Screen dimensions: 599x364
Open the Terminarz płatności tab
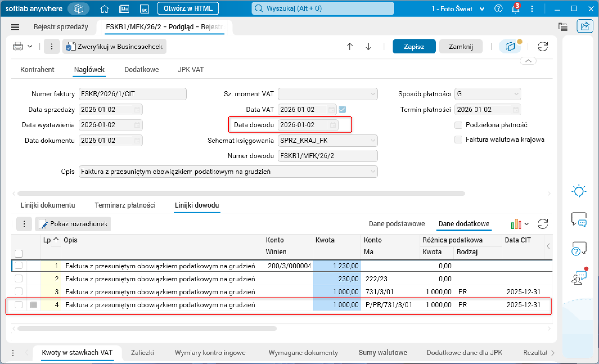125,205
